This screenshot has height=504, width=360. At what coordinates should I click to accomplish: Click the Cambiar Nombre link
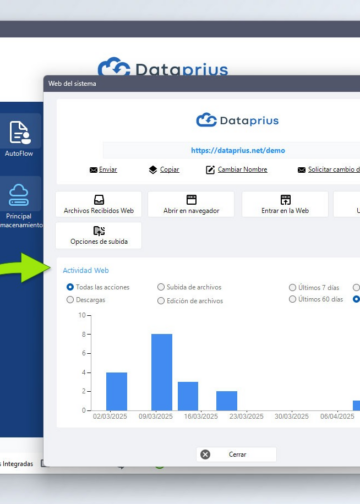coord(242,169)
